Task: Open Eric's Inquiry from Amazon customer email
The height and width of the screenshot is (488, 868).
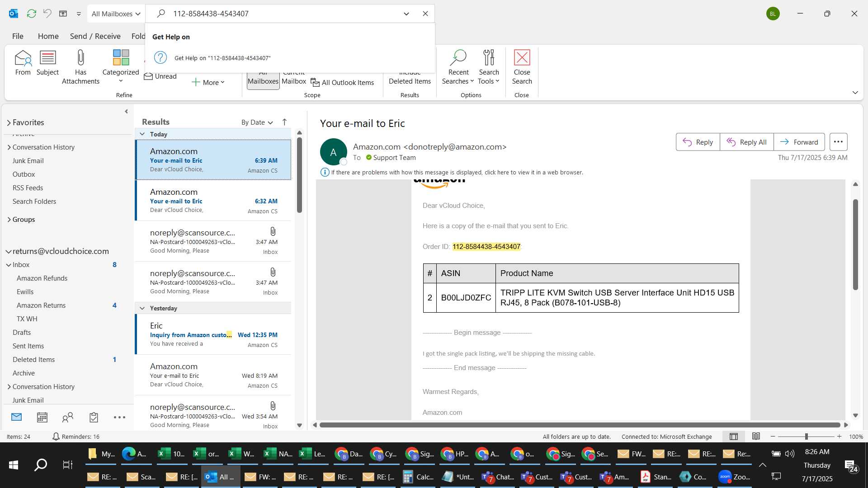Action: pos(213,334)
